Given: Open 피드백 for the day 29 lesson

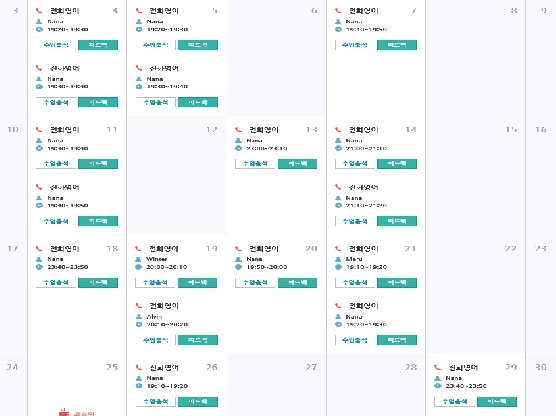Looking at the screenshot, I should [497, 401].
